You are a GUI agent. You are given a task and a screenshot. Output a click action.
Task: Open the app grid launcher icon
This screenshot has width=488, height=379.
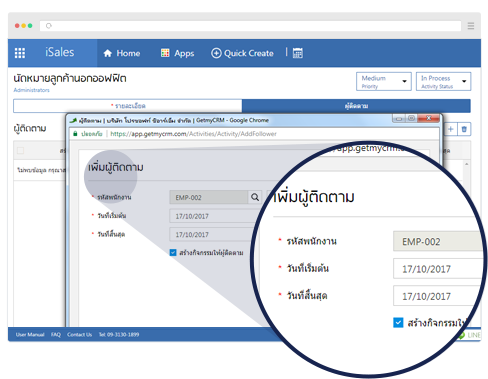point(20,53)
